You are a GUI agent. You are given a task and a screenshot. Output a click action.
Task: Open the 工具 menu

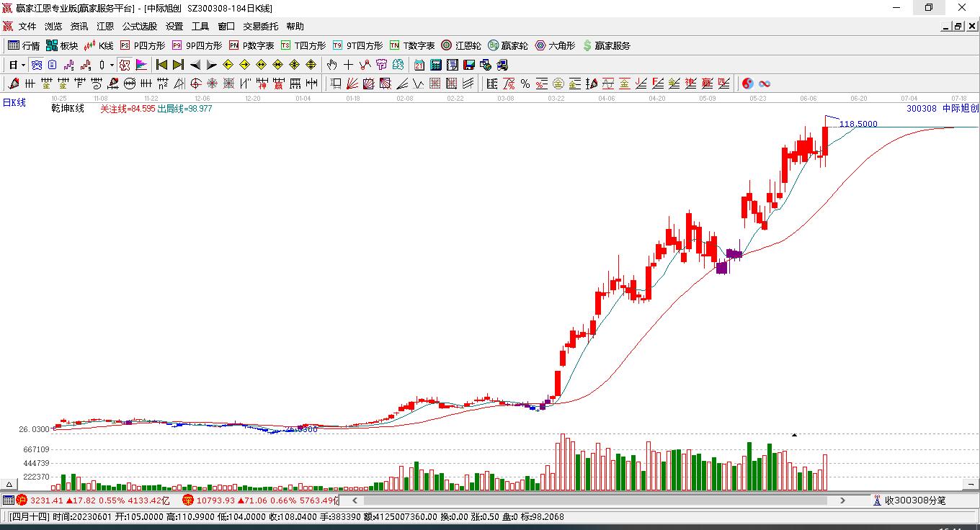200,27
